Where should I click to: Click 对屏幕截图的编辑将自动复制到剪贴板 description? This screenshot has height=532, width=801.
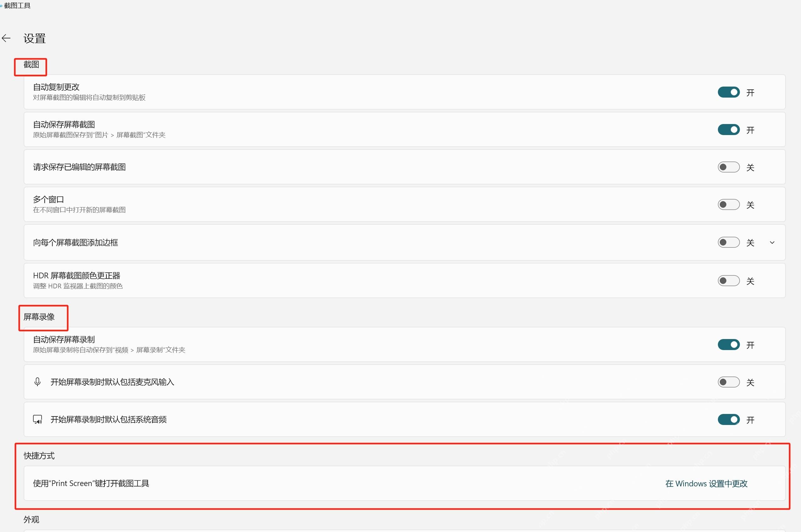click(x=89, y=98)
